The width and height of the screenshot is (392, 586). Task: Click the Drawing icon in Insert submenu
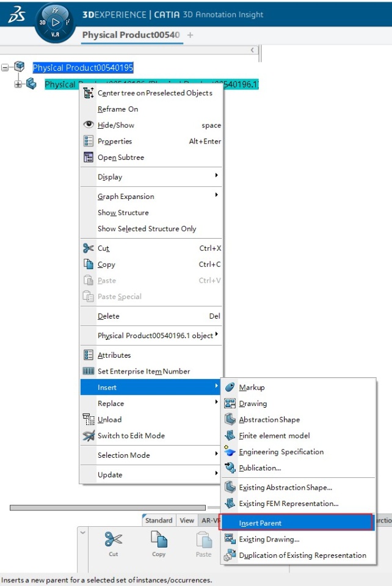230,403
